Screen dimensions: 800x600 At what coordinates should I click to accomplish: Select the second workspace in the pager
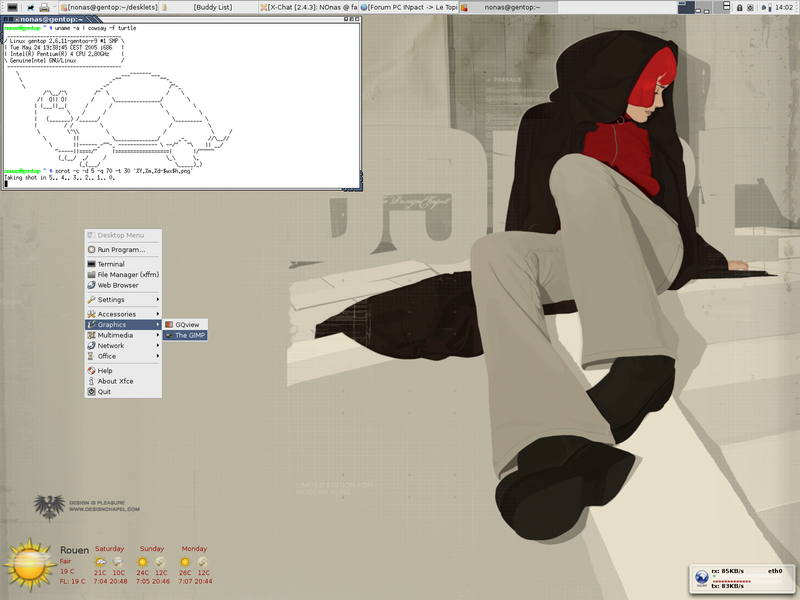coord(703,7)
